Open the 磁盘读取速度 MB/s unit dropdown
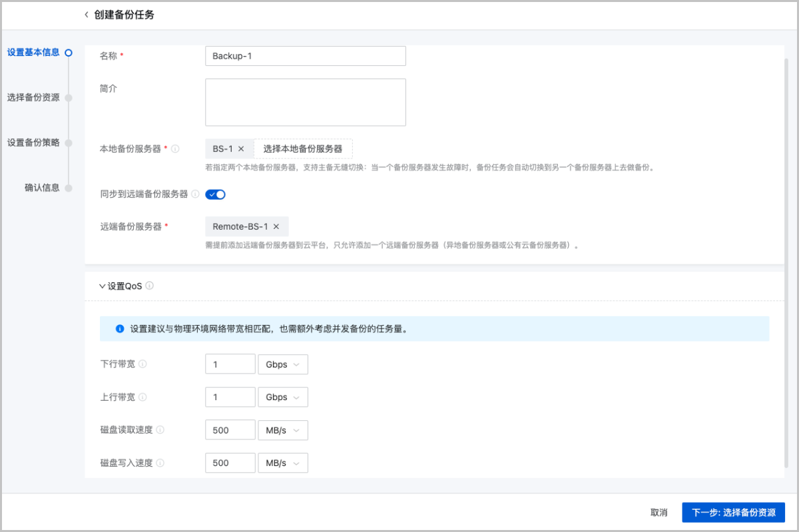Image resolution: width=799 pixels, height=532 pixels. (x=283, y=430)
